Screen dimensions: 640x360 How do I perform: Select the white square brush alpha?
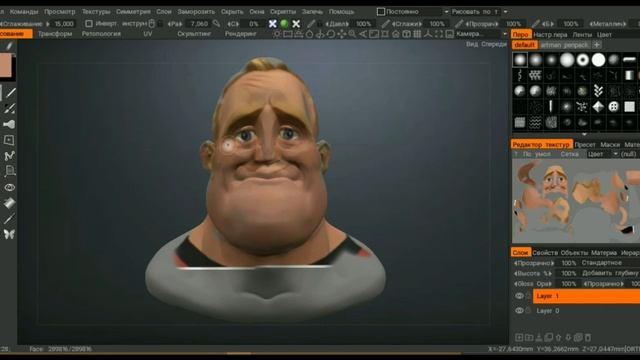(x=629, y=107)
